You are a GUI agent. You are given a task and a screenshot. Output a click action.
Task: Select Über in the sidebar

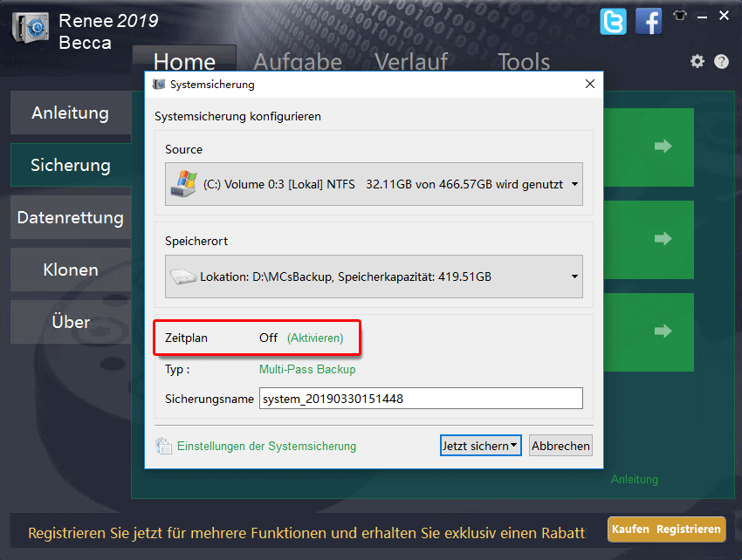pos(71,322)
